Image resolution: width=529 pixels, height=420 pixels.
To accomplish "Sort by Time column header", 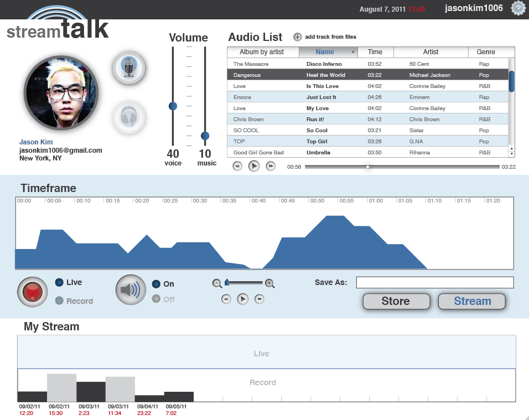I will 376,52.
